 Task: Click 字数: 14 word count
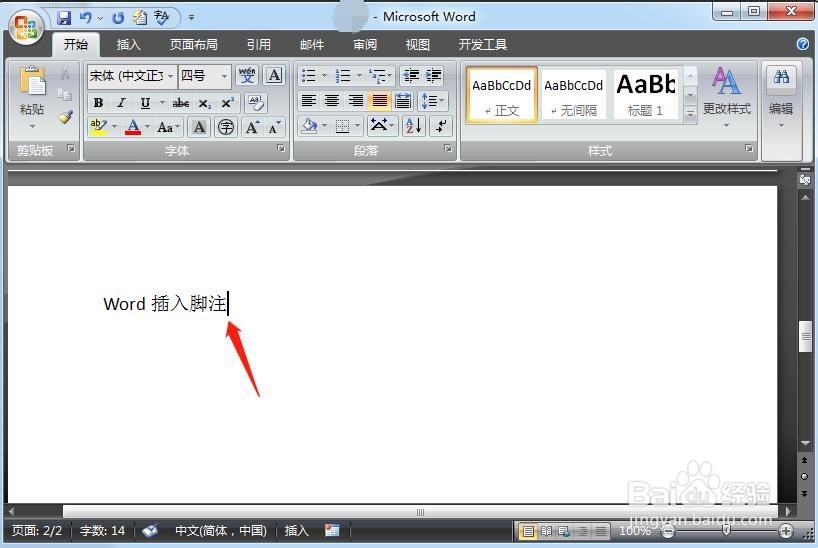tap(102, 531)
